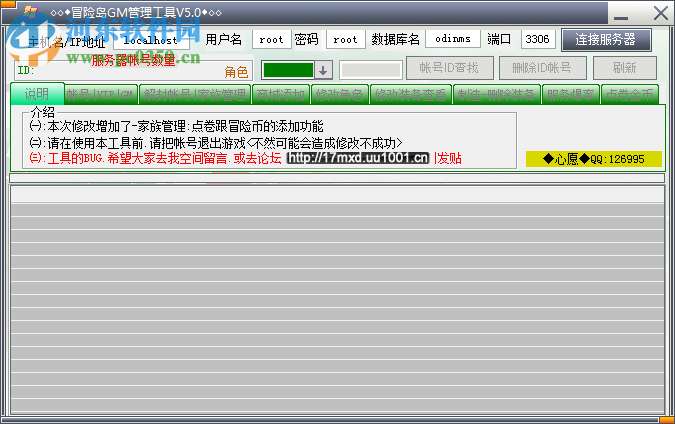Close the GM管理工具 window
Viewport: 675px width, 424px height.
pyautogui.click(x=660, y=13)
